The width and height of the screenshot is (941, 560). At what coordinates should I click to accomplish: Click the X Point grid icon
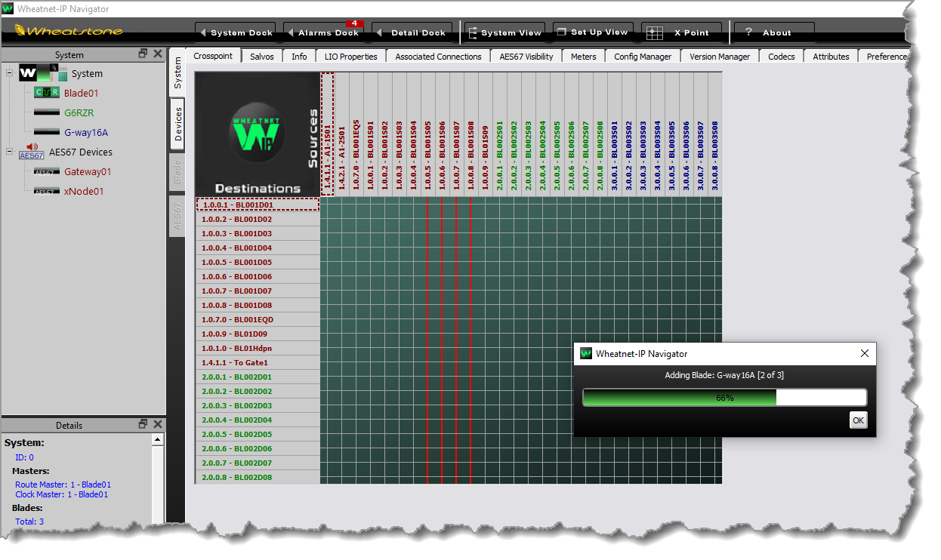(655, 33)
